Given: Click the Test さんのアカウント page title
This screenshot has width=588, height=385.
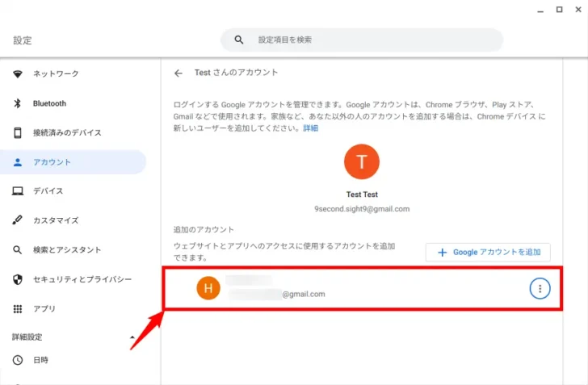Looking at the screenshot, I should click(x=236, y=73).
